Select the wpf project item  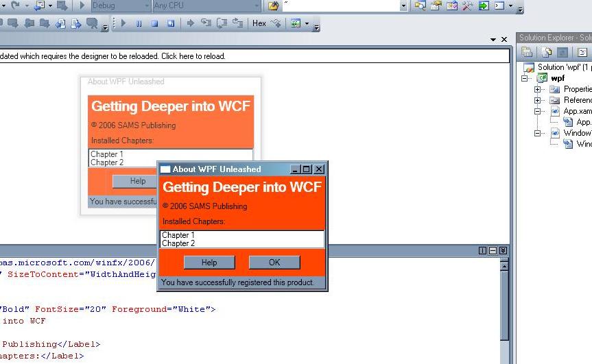click(558, 78)
